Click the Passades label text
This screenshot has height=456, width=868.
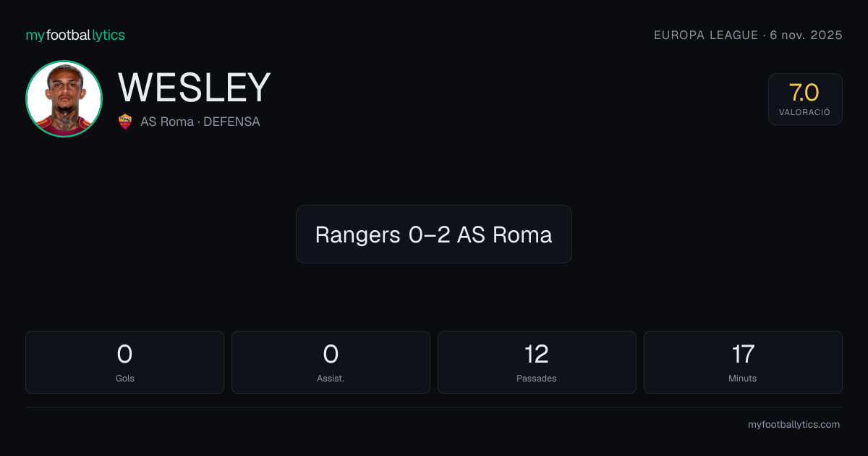click(x=537, y=379)
